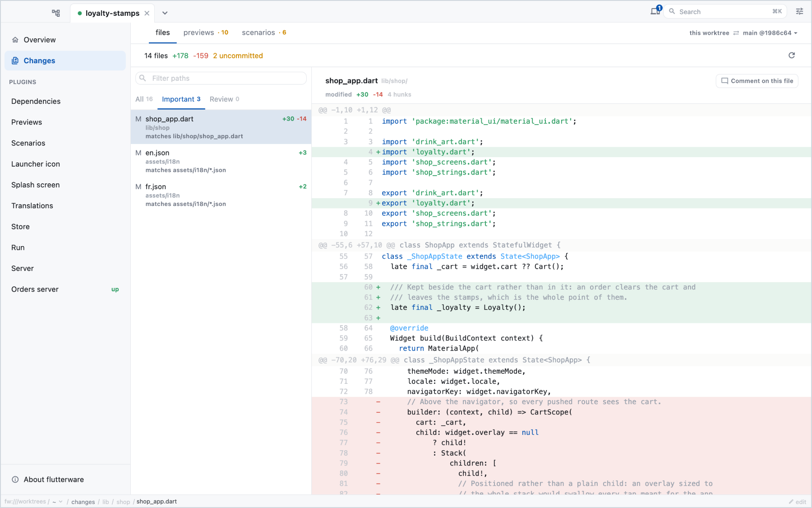Open the Orders server plugin
The image size is (812, 508).
tap(65, 289)
